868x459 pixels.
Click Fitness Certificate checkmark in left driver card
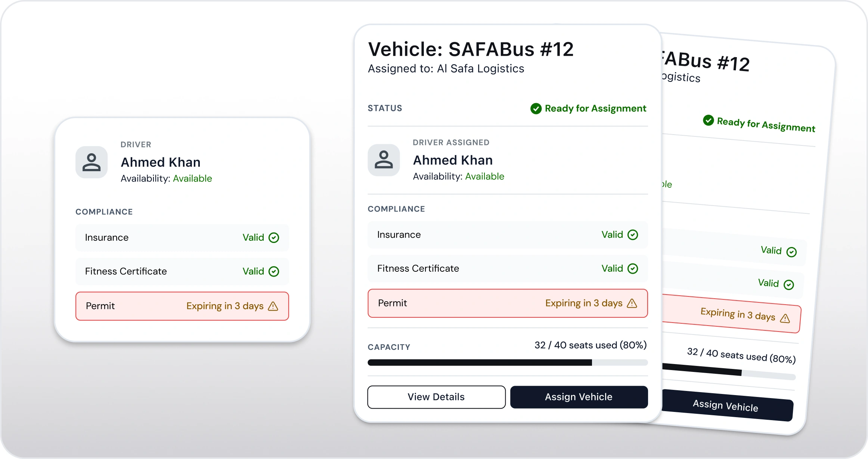[274, 271]
